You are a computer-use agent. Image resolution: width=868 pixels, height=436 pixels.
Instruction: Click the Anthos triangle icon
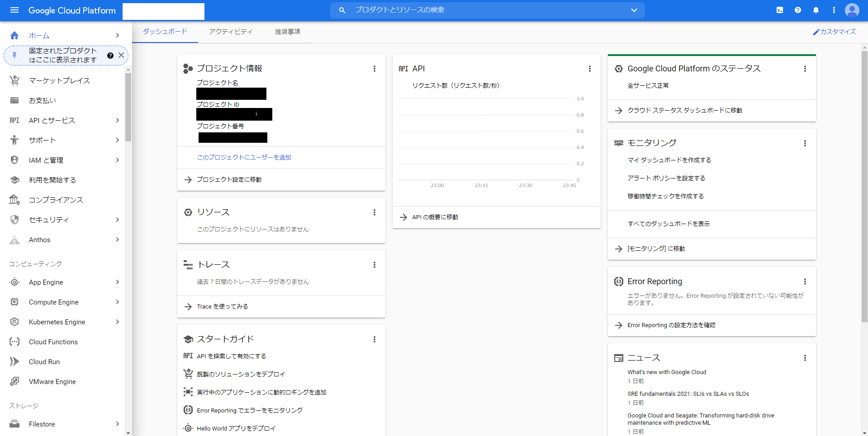click(14, 239)
